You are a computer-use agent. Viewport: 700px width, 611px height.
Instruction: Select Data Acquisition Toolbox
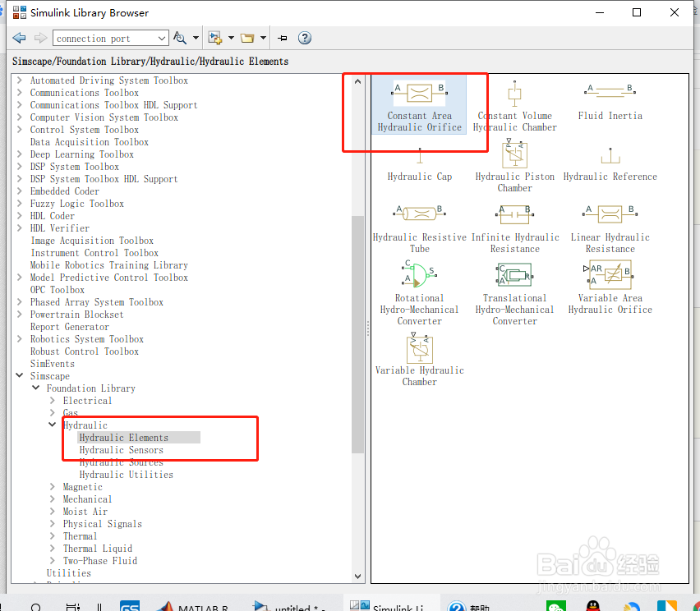[x=90, y=142]
